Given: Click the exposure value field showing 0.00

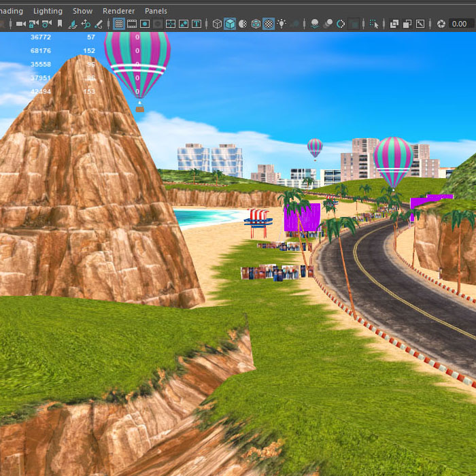Looking at the screenshot, I should [460, 24].
